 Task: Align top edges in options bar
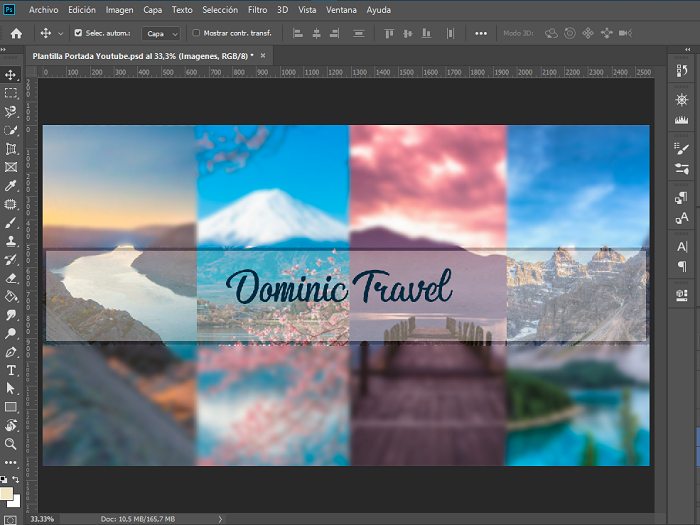[x=389, y=33]
